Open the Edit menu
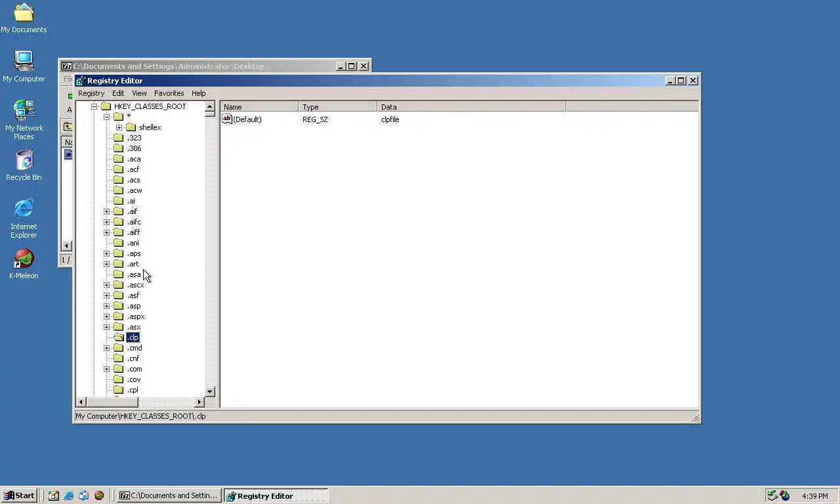Image resolution: width=840 pixels, height=504 pixels. tap(118, 93)
